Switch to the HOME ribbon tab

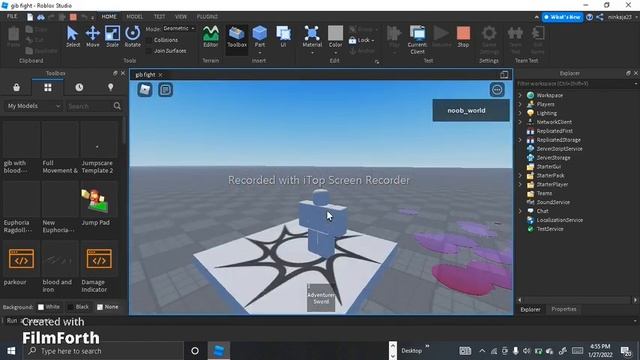(x=109, y=17)
